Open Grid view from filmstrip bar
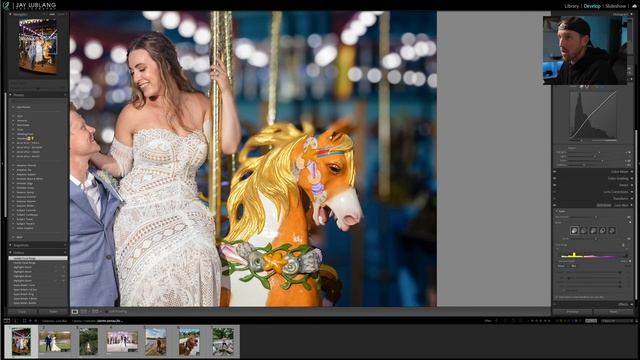The image size is (640, 360). click(24, 321)
